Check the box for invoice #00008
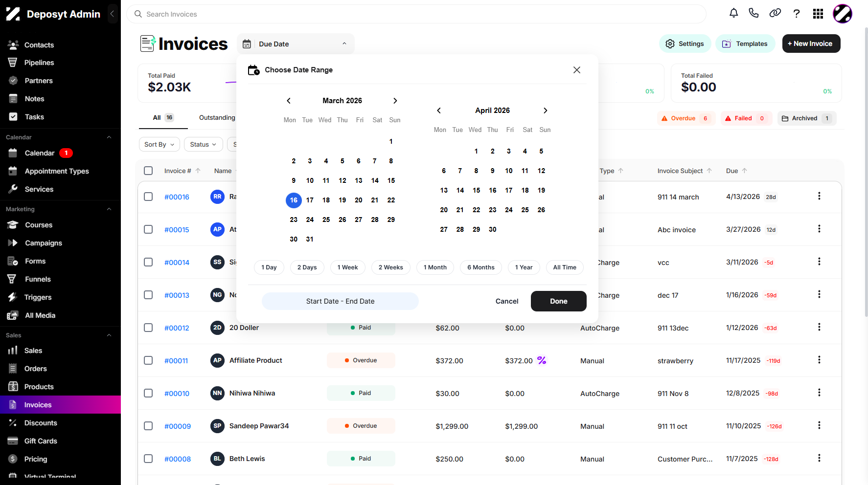868x485 pixels. click(x=148, y=459)
